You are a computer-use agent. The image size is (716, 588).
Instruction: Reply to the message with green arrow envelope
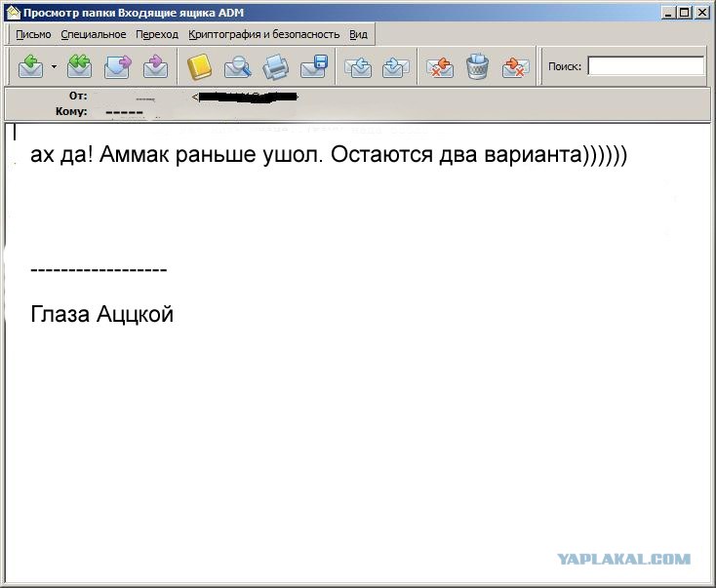point(30,66)
